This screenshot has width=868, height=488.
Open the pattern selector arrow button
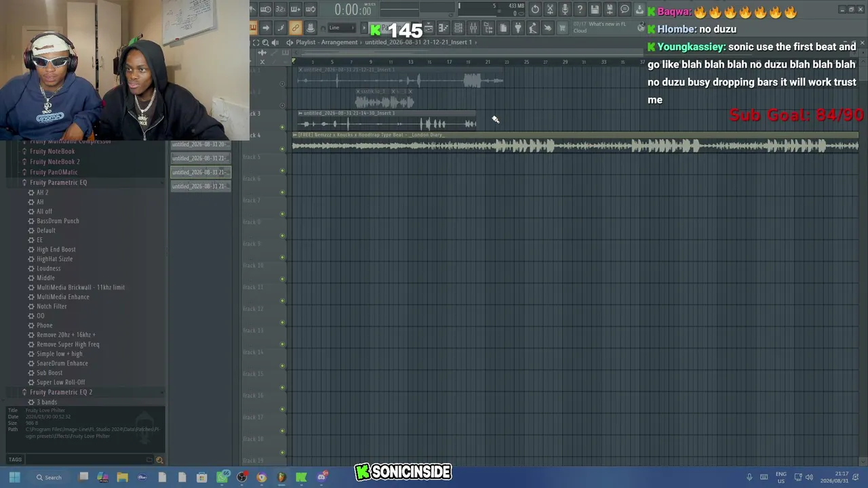tap(364, 28)
